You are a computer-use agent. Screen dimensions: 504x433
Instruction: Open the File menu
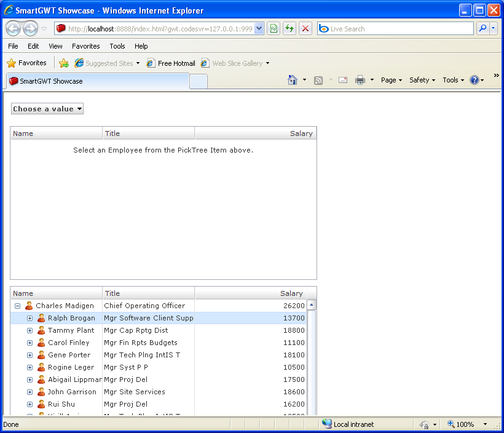point(13,46)
